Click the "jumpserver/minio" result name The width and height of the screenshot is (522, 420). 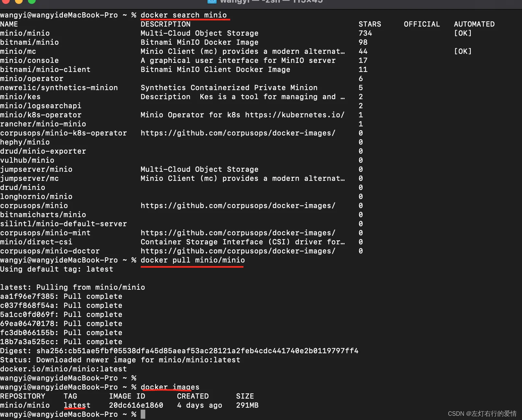click(x=36, y=169)
